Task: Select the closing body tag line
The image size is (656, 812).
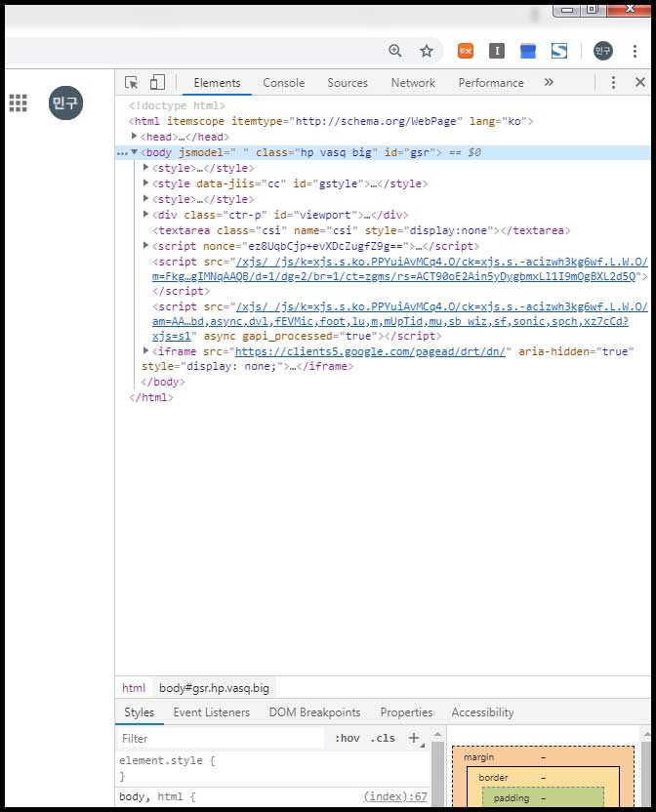Action: (163, 383)
